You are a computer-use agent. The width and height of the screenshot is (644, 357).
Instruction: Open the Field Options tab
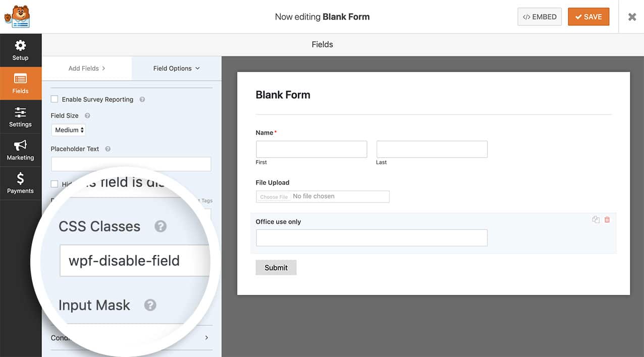click(x=176, y=68)
